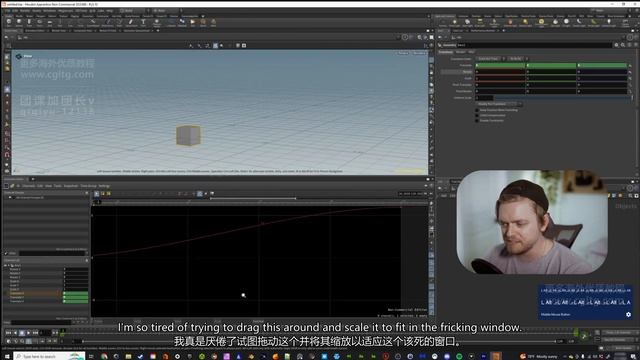Open the Misc tab in parameters
The height and width of the screenshot is (360, 640).
(471, 52)
